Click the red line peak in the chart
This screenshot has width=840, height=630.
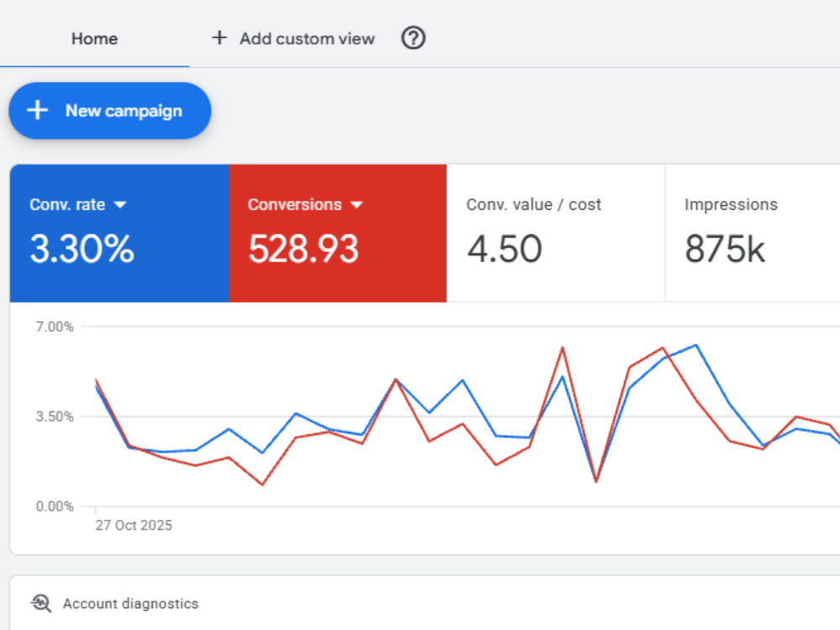tap(563, 348)
